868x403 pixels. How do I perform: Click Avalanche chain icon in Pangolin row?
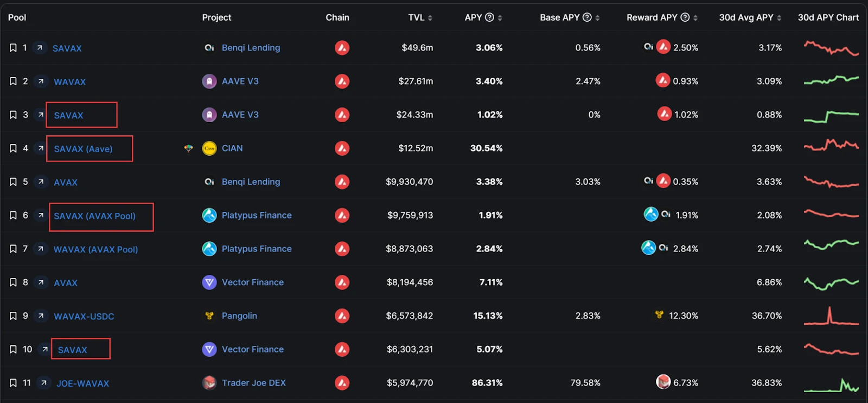coord(342,316)
